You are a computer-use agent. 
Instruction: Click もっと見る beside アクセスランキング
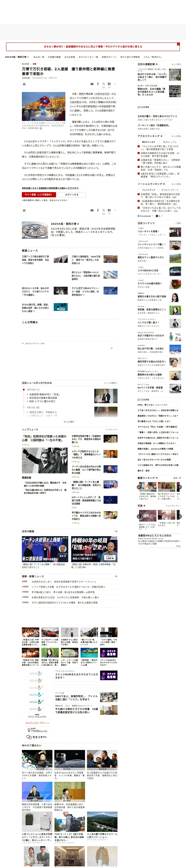point(176,136)
